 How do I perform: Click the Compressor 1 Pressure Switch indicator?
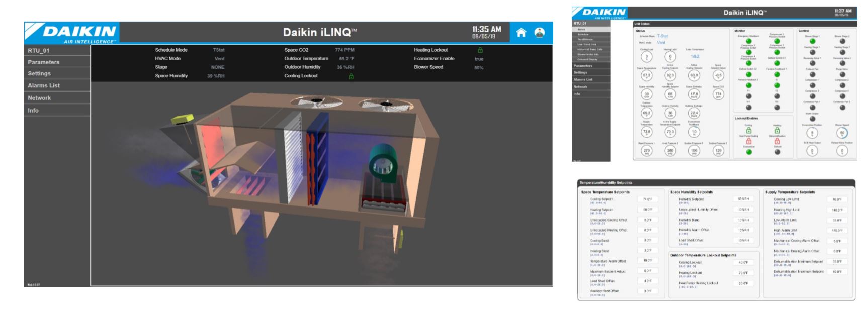pyautogui.click(x=777, y=41)
